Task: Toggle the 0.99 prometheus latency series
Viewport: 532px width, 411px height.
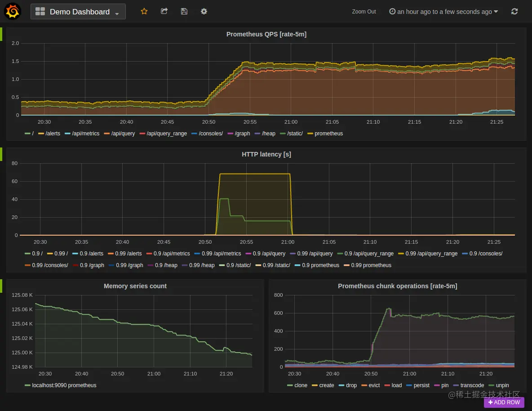Action: click(371, 265)
